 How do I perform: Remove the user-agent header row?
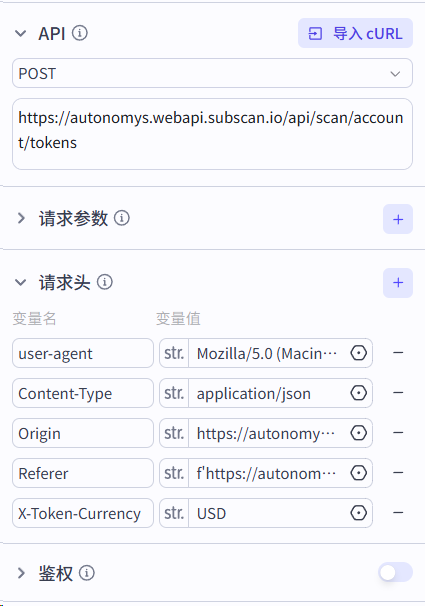tap(398, 353)
